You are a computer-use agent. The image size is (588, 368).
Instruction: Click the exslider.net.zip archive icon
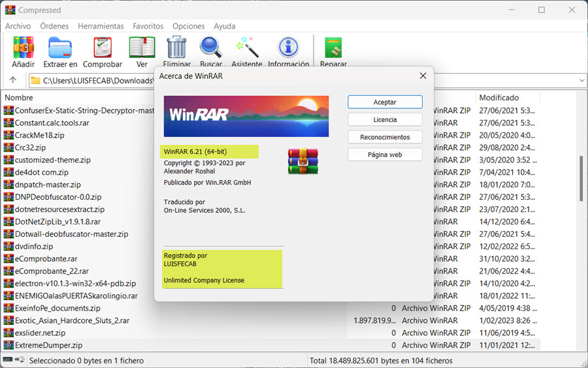(8, 333)
